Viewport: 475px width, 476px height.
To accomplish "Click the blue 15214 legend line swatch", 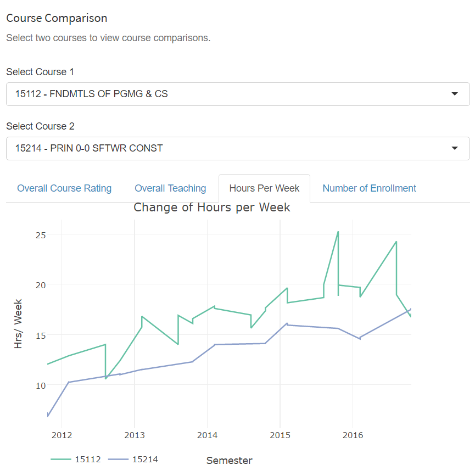I will pyautogui.click(x=118, y=460).
